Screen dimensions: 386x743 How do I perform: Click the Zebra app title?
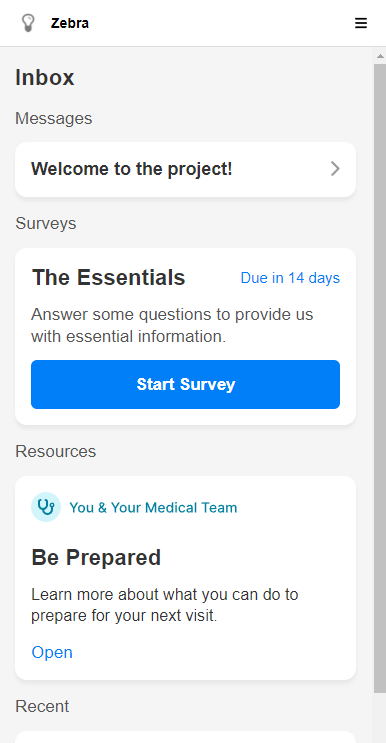pos(70,23)
